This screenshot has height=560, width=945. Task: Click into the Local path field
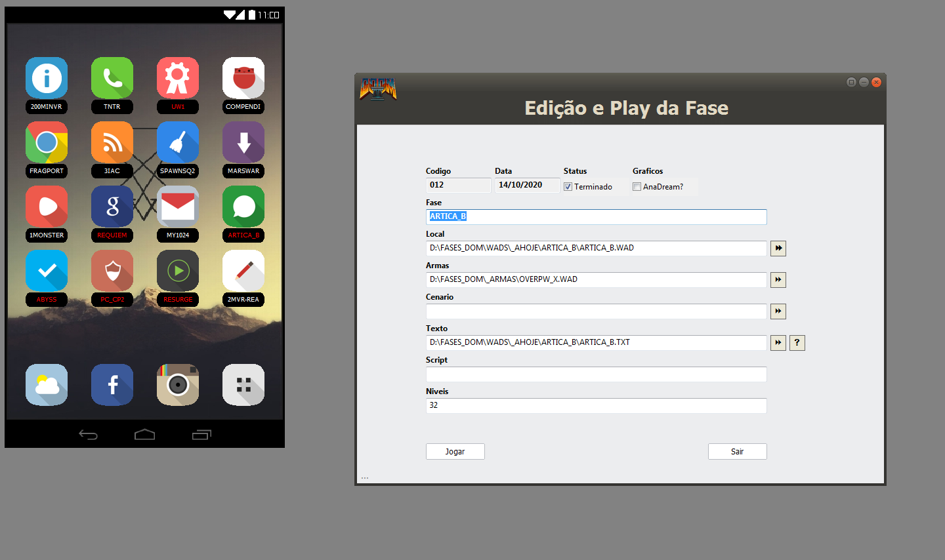click(597, 249)
